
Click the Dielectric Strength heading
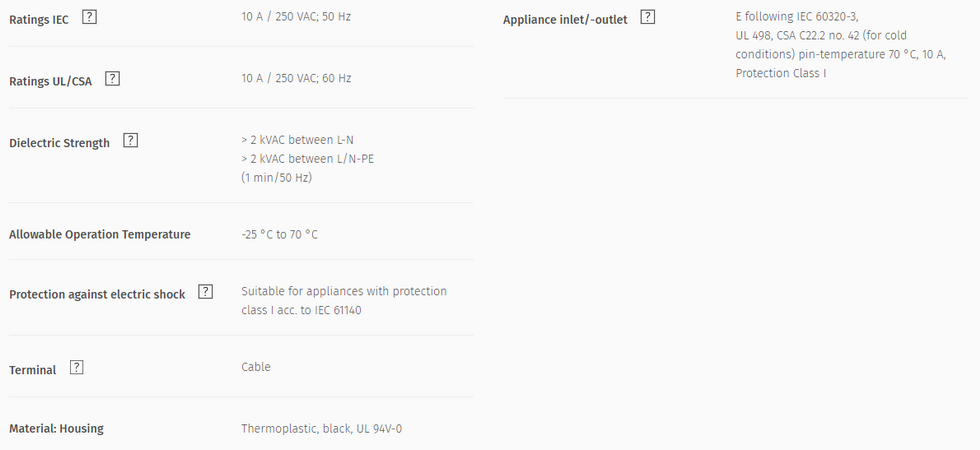[x=59, y=143]
